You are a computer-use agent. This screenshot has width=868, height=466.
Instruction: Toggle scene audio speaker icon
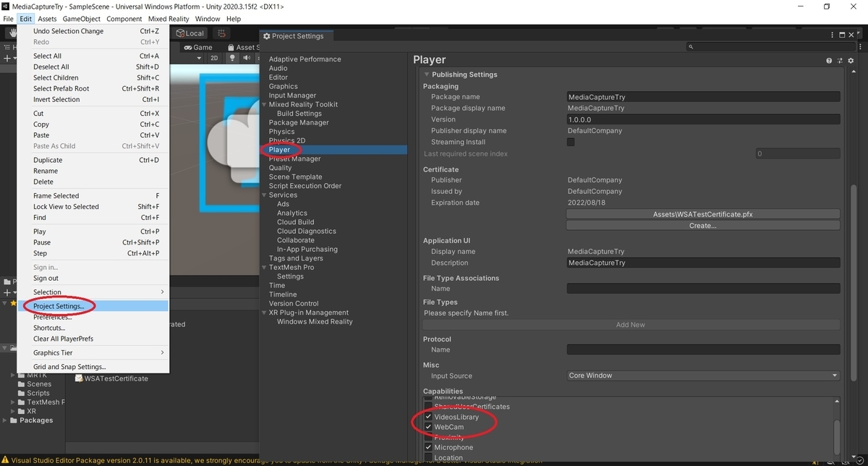pos(247,58)
